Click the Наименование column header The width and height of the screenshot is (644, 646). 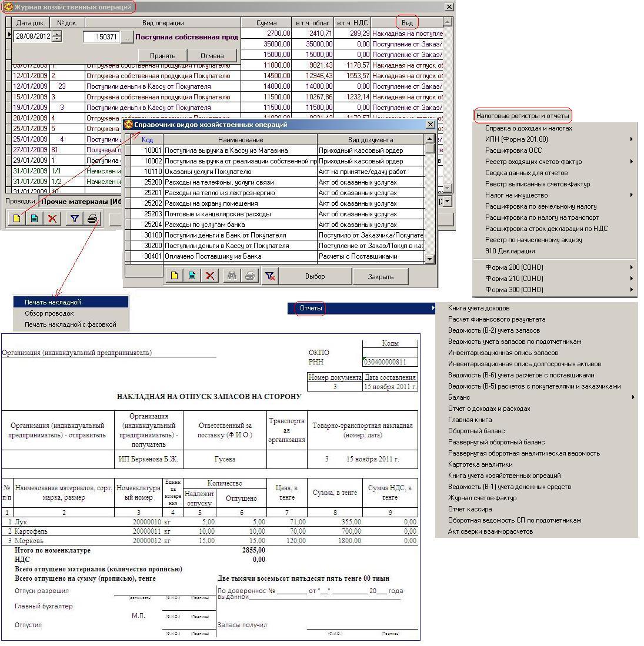pos(241,140)
